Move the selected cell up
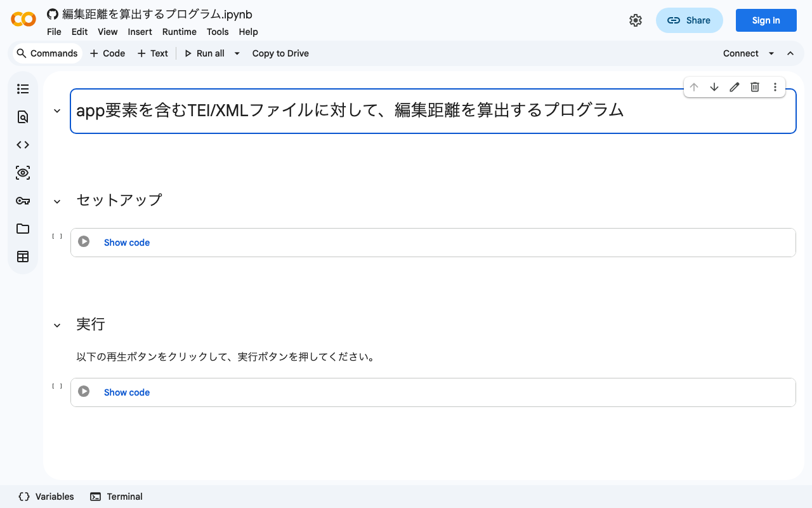This screenshot has width=812, height=508. (694, 87)
